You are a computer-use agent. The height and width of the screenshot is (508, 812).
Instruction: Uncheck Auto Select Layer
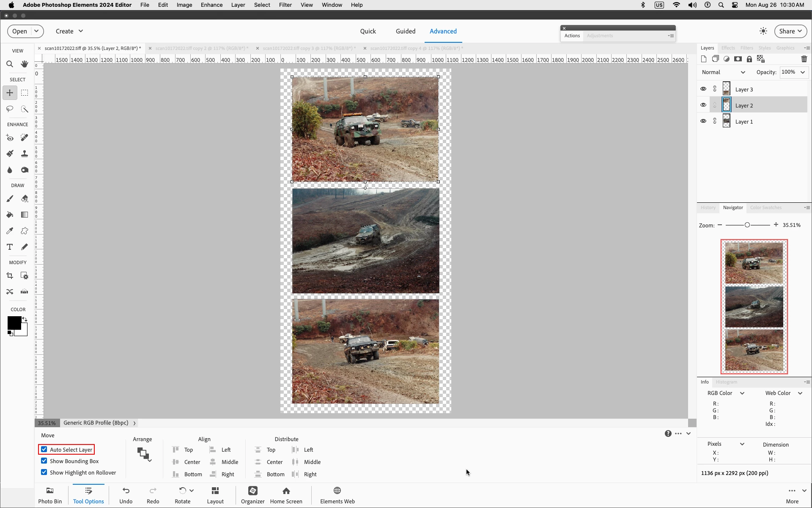44,450
